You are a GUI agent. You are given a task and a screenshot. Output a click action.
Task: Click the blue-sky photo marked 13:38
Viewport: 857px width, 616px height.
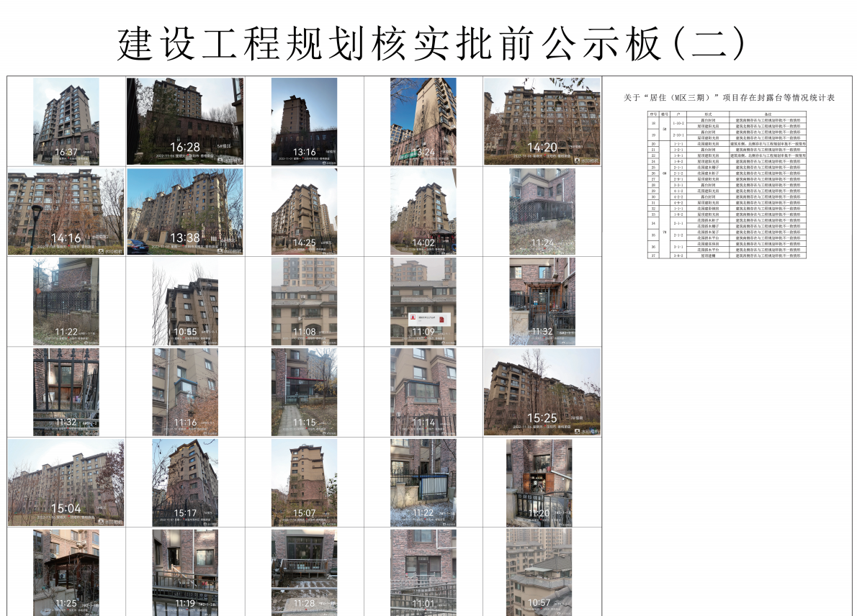(x=185, y=212)
